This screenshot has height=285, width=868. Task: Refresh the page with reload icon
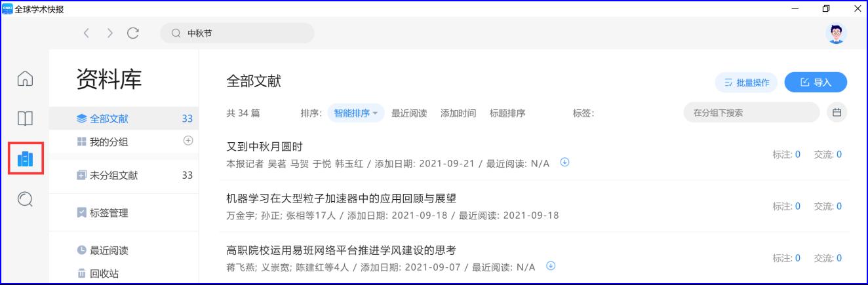pyautogui.click(x=133, y=33)
